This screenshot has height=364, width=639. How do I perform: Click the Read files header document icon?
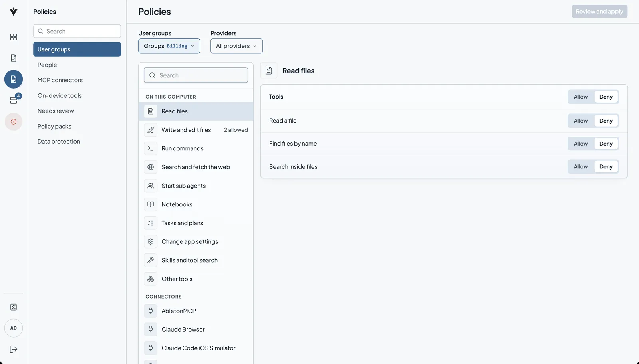[x=269, y=71]
